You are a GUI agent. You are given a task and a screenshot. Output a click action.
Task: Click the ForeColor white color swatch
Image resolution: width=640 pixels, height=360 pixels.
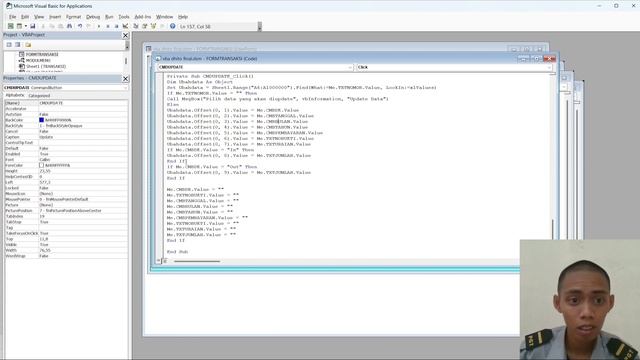point(41,165)
